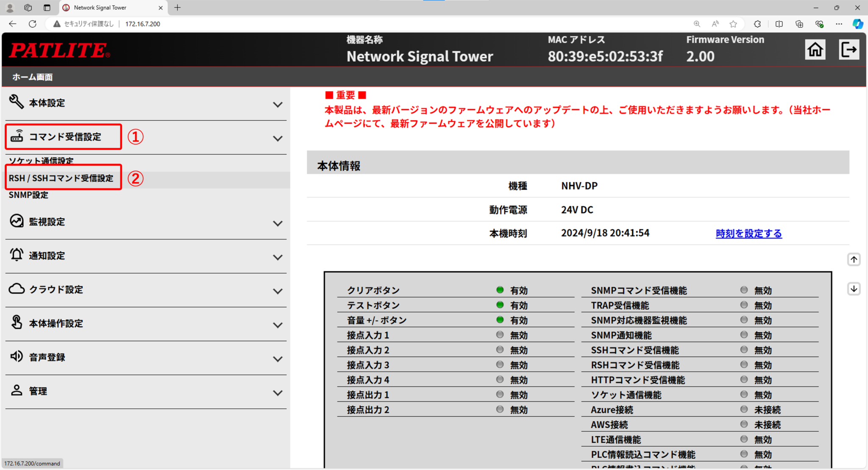The height and width of the screenshot is (470, 868).
Task: Select SNMP設定 in the sidebar
Action: 28,195
